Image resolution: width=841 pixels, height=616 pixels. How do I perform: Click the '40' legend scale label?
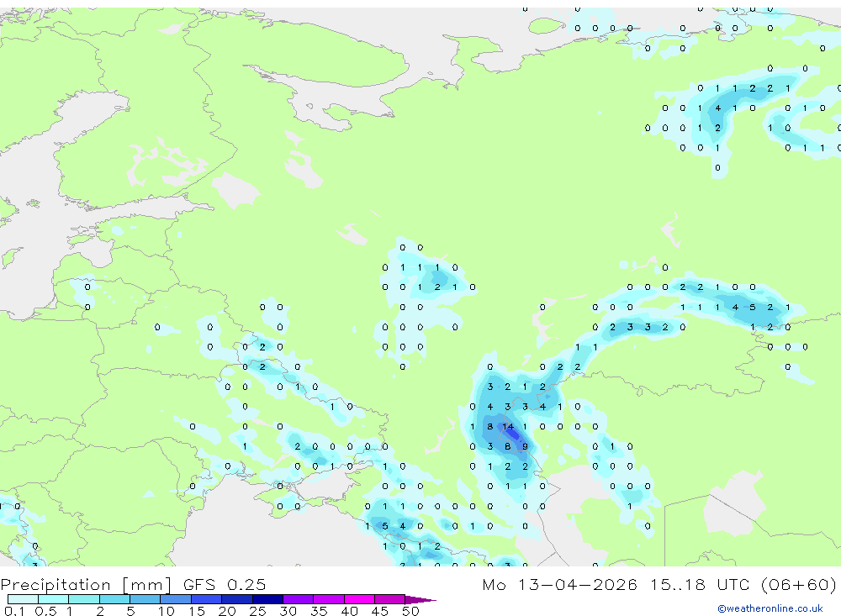point(349,611)
